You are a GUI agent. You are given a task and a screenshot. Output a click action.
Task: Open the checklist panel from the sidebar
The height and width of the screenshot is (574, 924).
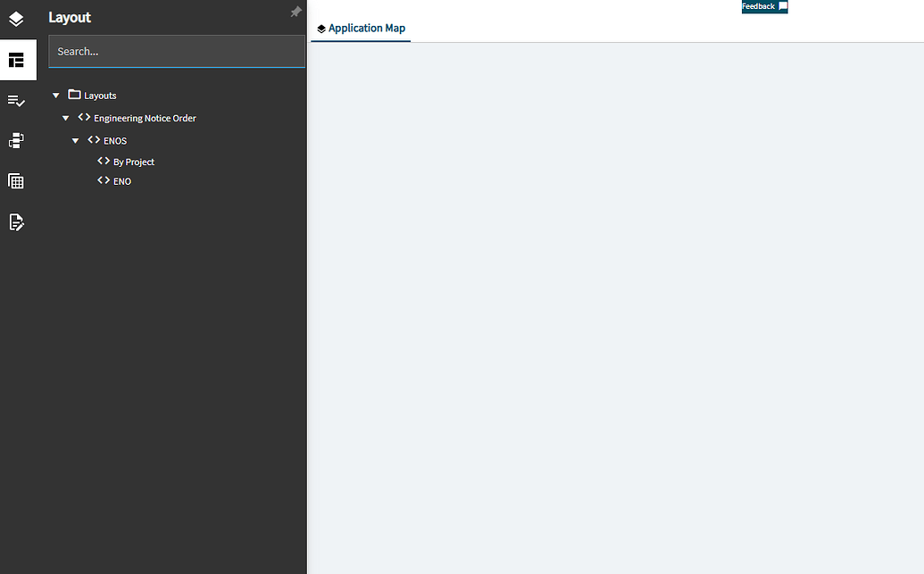click(17, 100)
